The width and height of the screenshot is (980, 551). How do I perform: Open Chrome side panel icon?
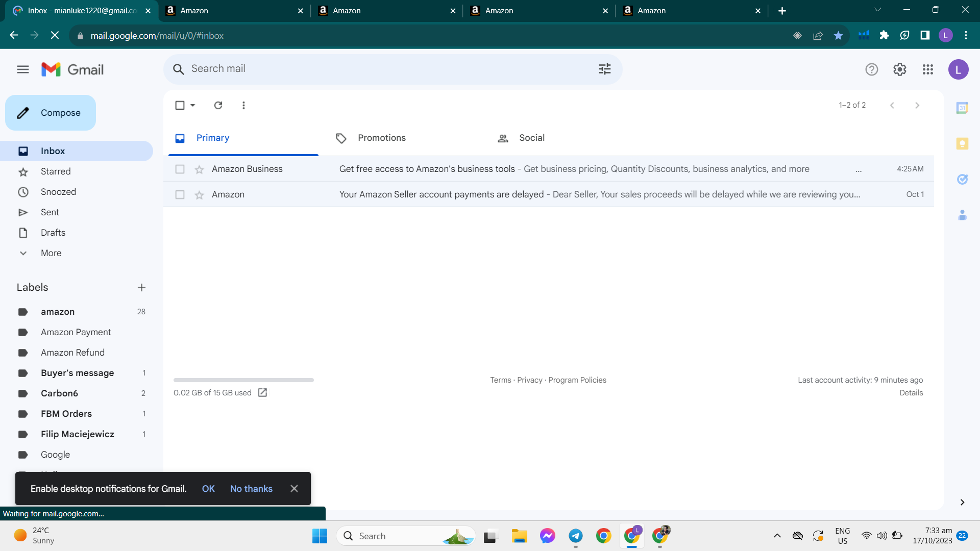click(x=925, y=35)
